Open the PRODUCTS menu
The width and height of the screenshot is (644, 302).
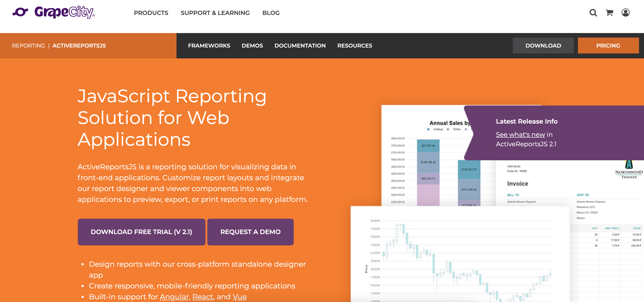point(151,13)
